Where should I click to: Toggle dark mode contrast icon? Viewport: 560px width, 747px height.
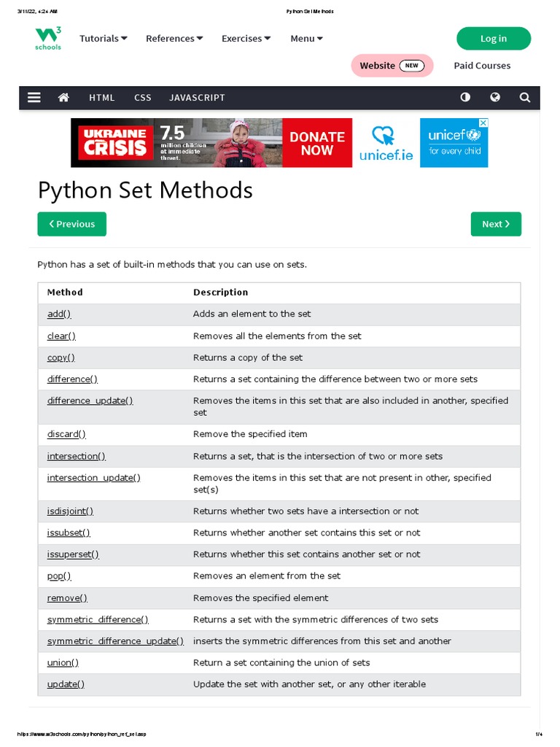point(465,98)
